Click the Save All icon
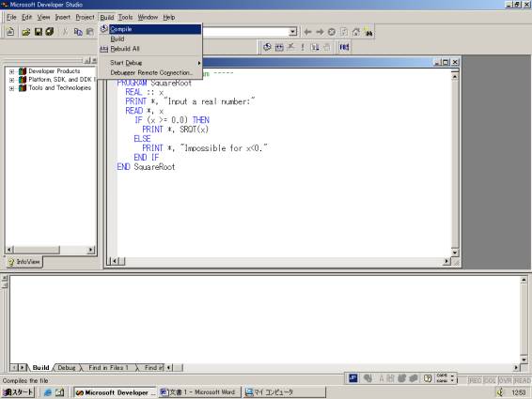Image resolution: width=532 pixels, height=399 pixels. coord(50,32)
